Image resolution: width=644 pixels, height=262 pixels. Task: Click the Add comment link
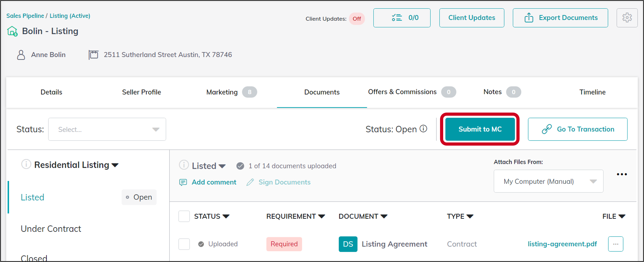[214, 182]
